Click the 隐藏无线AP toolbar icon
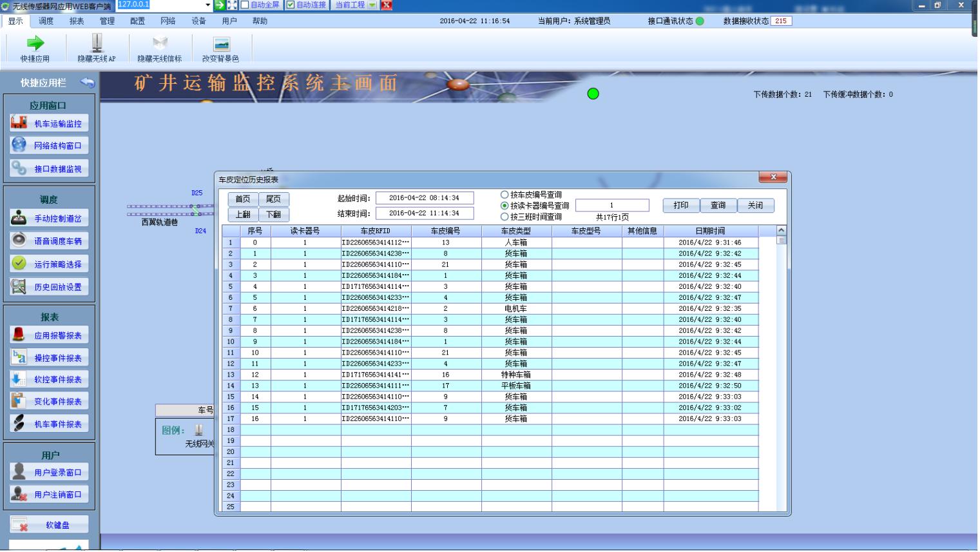Viewport: 980px width, 552px height. 97,43
